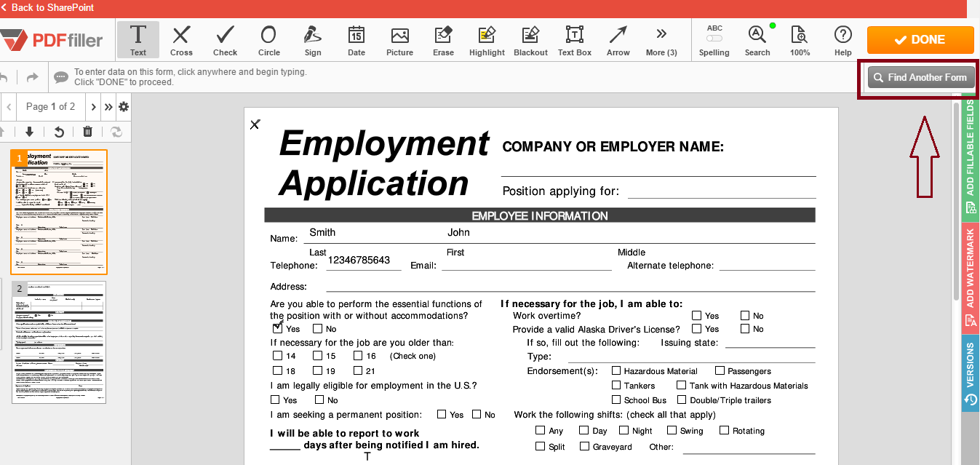980x465 pixels.
Task: Click the redo arrow
Action: pyautogui.click(x=32, y=77)
